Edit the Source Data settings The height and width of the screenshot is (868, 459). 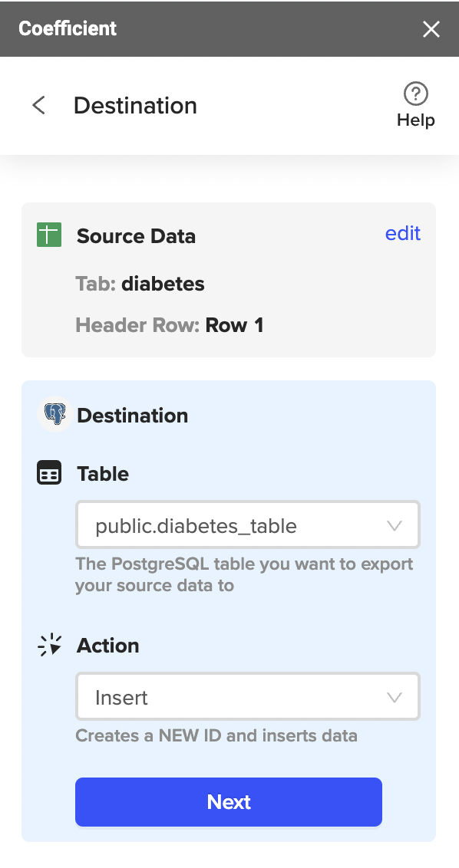(x=403, y=233)
